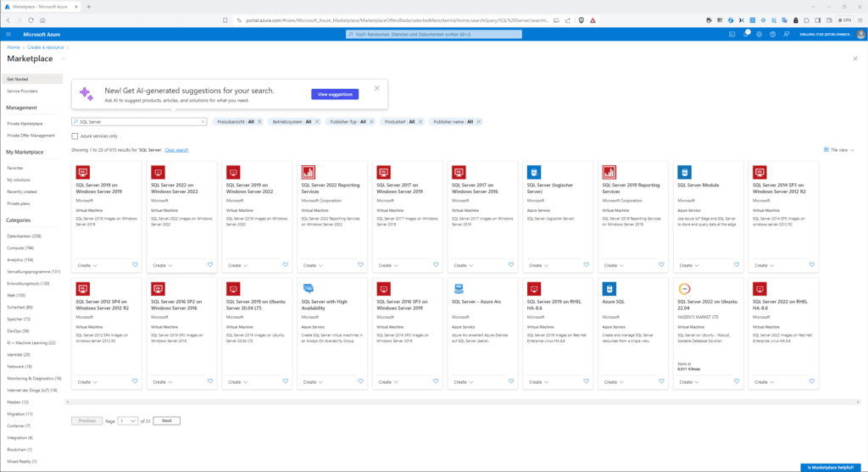Open the notifications bell icon
The width and height of the screenshot is (868, 472).
(746, 34)
